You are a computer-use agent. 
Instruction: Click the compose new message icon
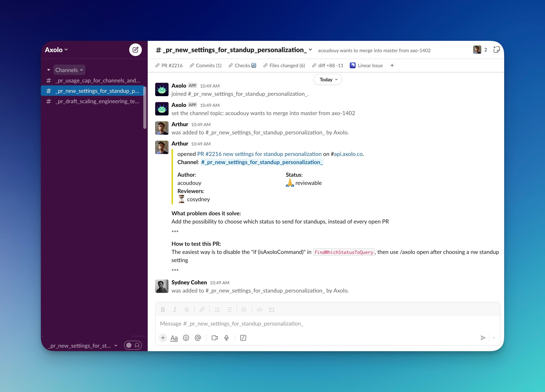tap(135, 50)
